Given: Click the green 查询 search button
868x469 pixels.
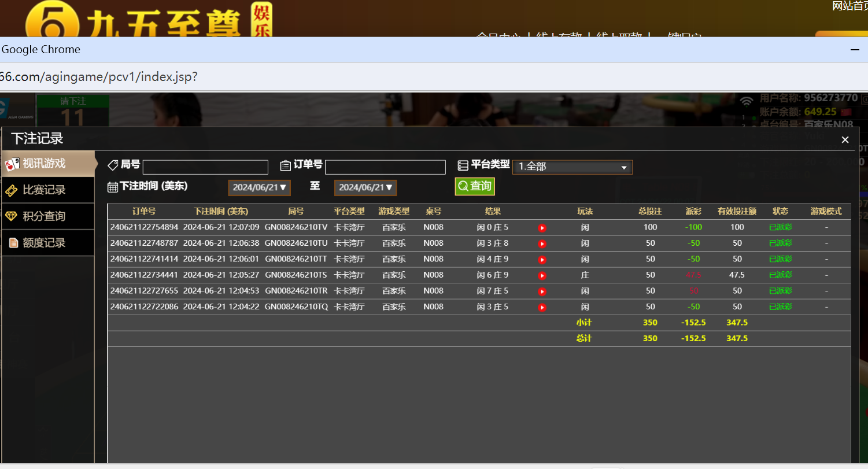Looking at the screenshot, I should pyautogui.click(x=475, y=186).
